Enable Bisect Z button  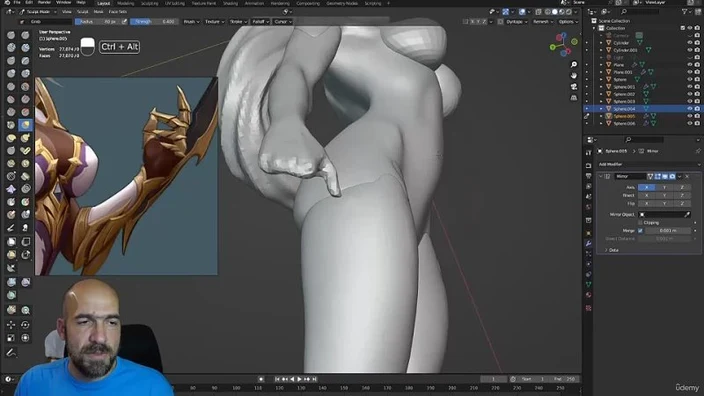[682, 195]
